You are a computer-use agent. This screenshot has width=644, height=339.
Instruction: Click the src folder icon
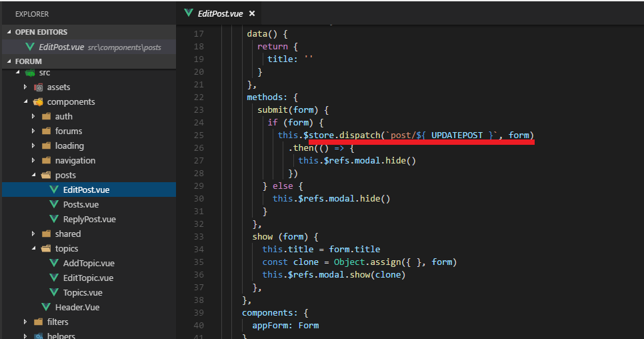point(30,73)
